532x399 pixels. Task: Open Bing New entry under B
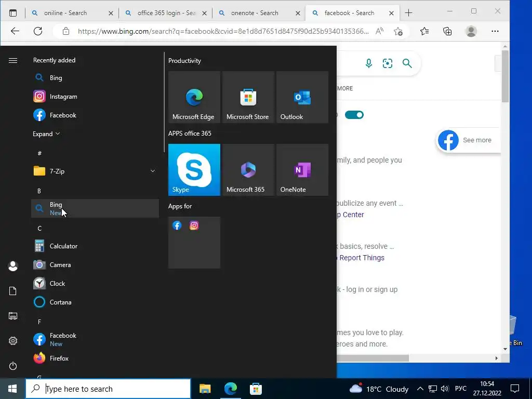click(x=95, y=208)
